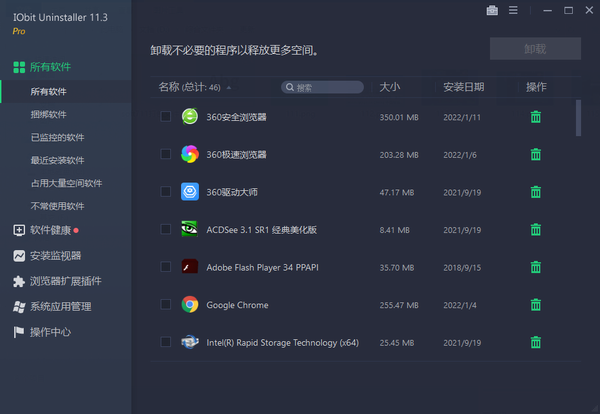Check the Intel Rapid Storage checkbox

click(166, 342)
